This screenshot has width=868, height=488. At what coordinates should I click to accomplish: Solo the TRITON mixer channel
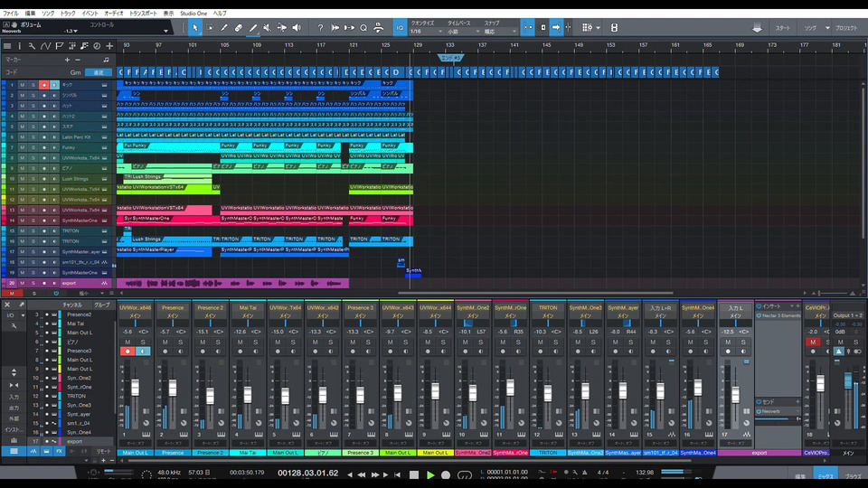[555, 343]
